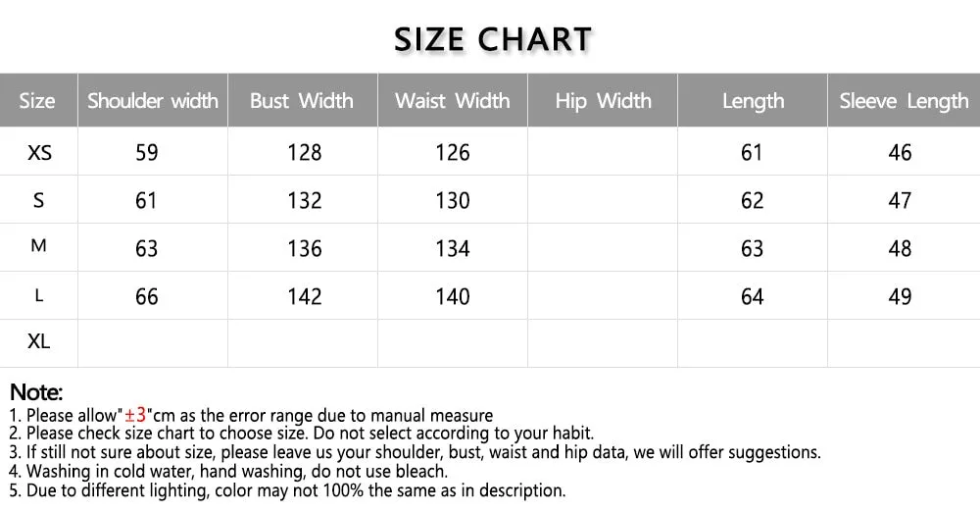Select the XS size row label
This screenshot has width=980, height=512.
(39, 152)
